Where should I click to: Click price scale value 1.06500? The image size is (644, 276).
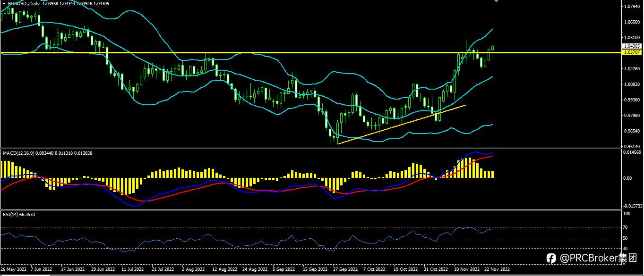pos(632,22)
